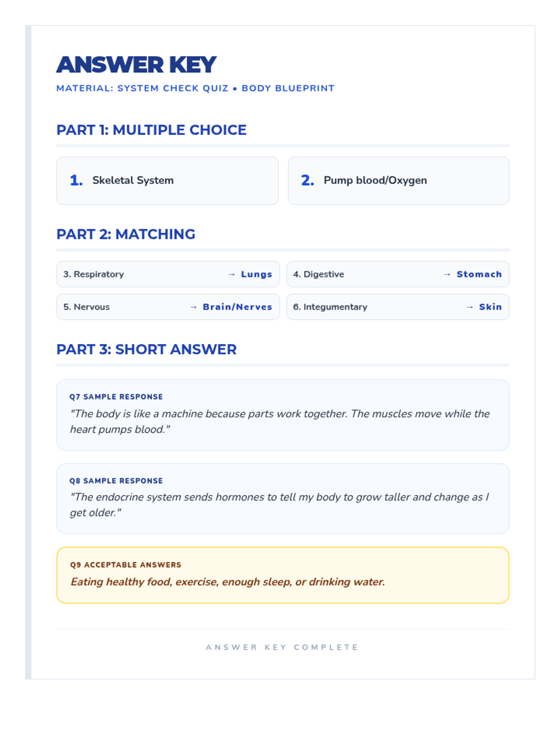Click the Answer Key Complete footer
560x747 pixels.
(282, 647)
